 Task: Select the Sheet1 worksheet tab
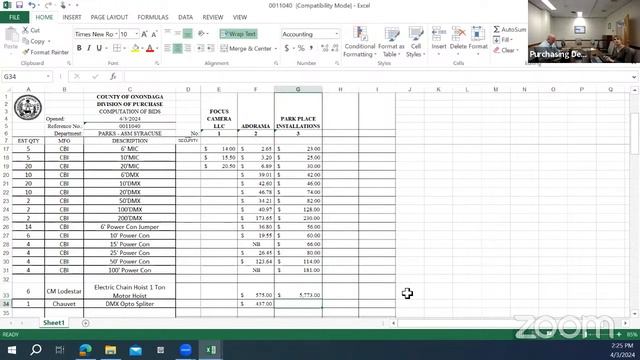(54, 322)
